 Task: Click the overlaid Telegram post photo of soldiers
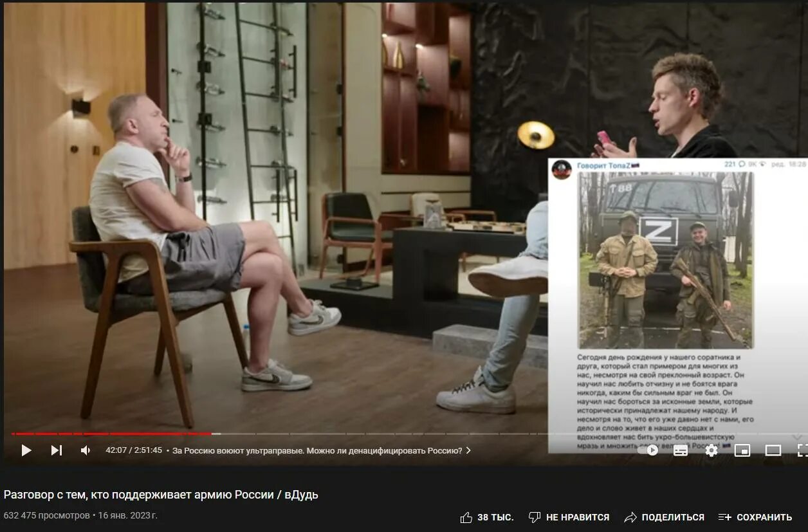click(666, 260)
